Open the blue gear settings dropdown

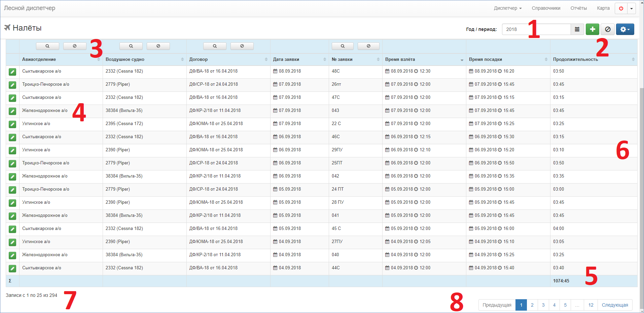pyautogui.click(x=625, y=29)
